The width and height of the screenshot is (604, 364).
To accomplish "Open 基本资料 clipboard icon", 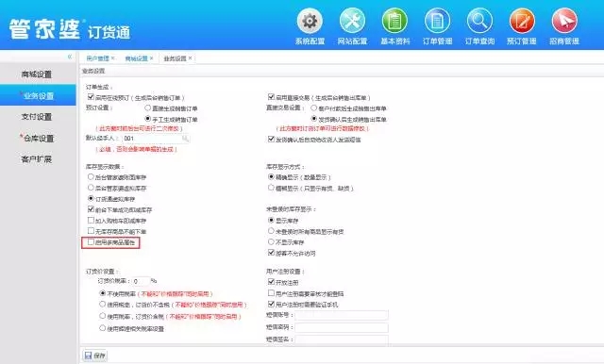I will pos(394,21).
